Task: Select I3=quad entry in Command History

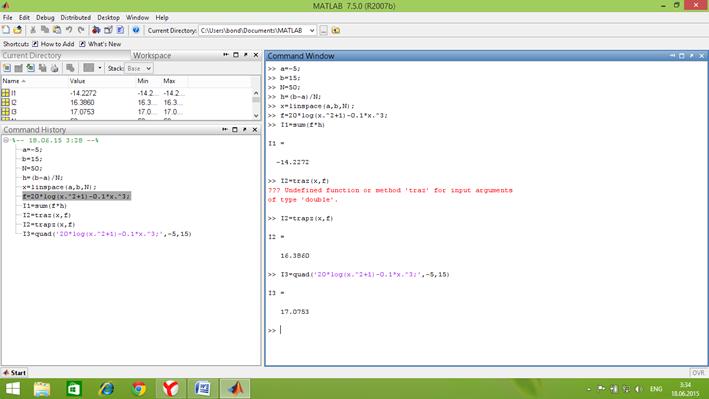Action: click(x=107, y=234)
